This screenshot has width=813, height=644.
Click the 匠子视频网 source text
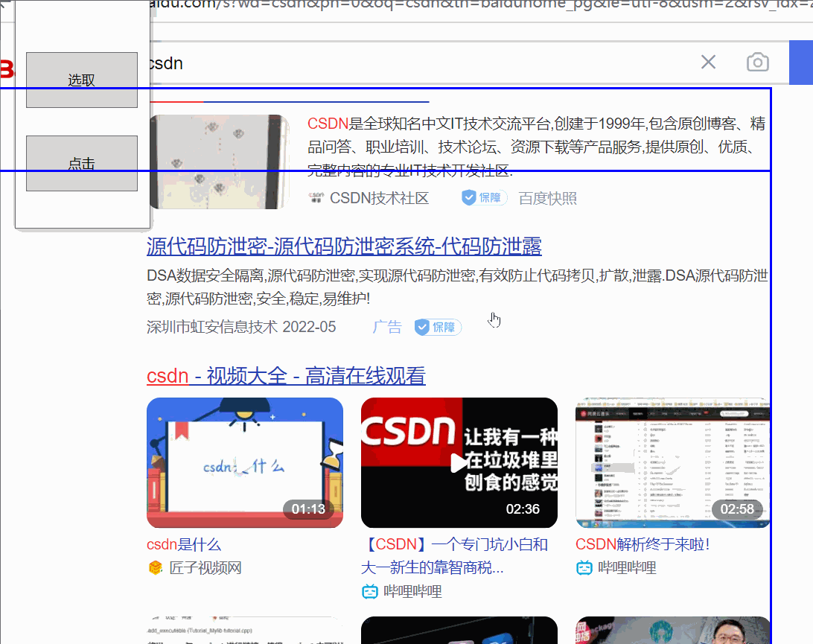[205, 568]
